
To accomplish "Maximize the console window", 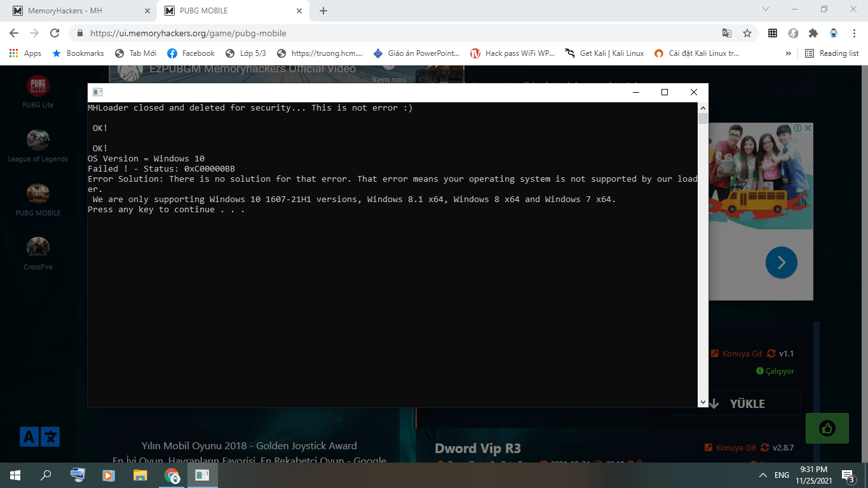I will (665, 92).
